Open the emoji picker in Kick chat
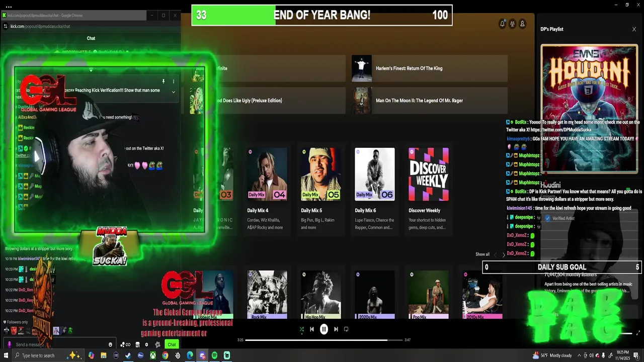644x362 pixels. pos(110,344)
